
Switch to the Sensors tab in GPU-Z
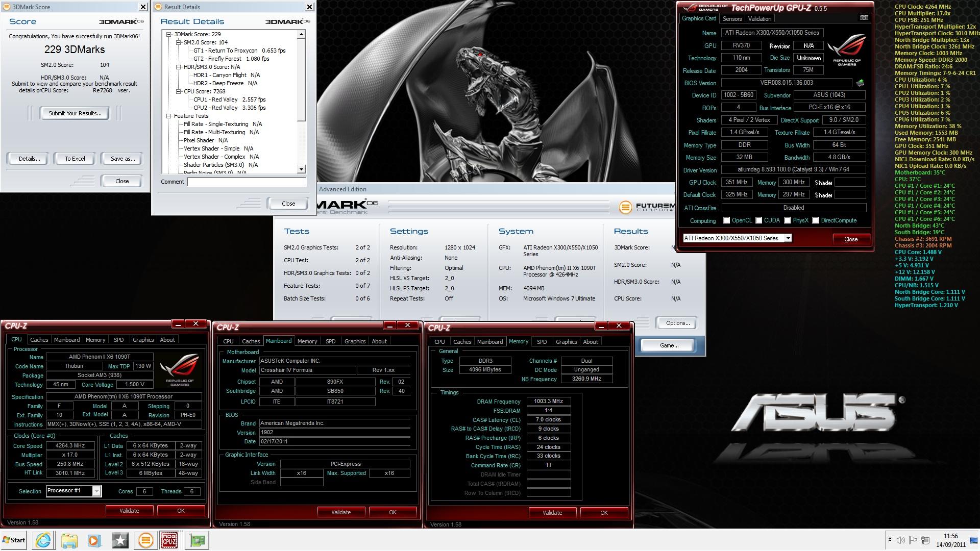coord(732,19)
